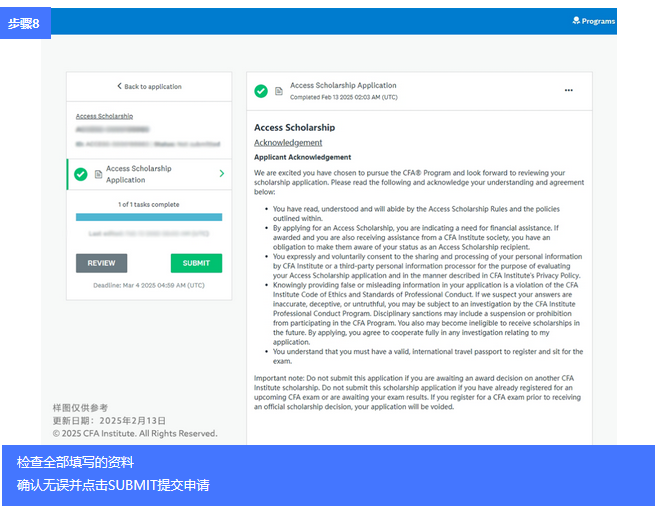Go back via the Back to application arrow

point(119,86)
